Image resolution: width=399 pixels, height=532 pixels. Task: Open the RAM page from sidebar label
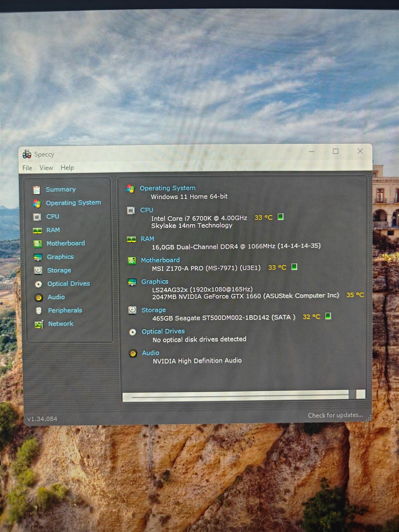point(53,230)
